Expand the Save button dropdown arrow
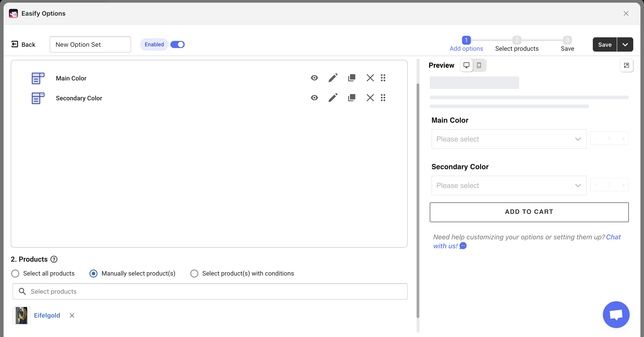The width and height of the screenshot is (644, 337). pos(625,44)
